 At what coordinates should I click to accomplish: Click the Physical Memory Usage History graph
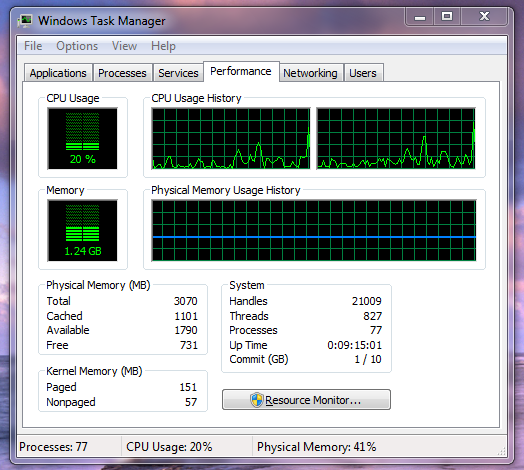[x=314, y=230]
